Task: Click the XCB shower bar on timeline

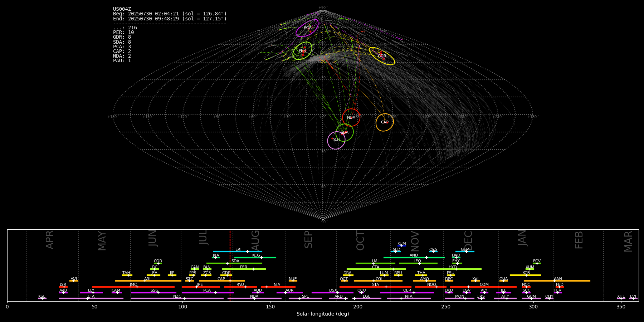Action: pyautogui.click(x=525, y=275)
